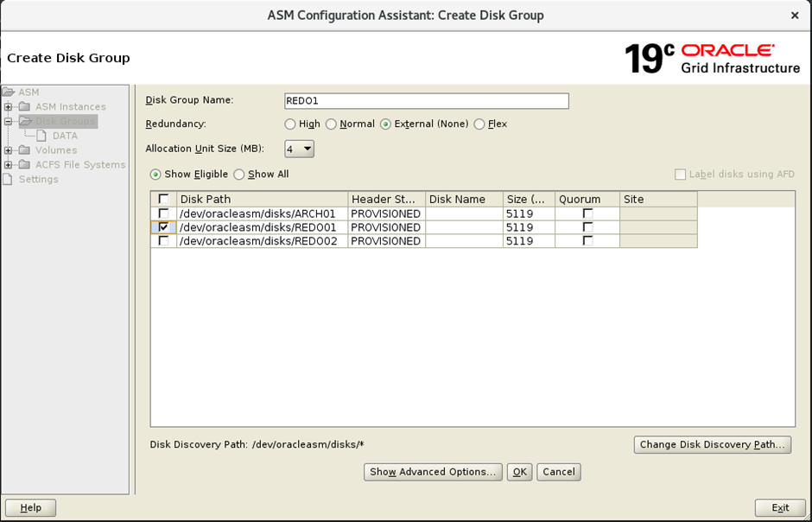Click the Quorum column header
812x522 pixels.
click(587, 200)
